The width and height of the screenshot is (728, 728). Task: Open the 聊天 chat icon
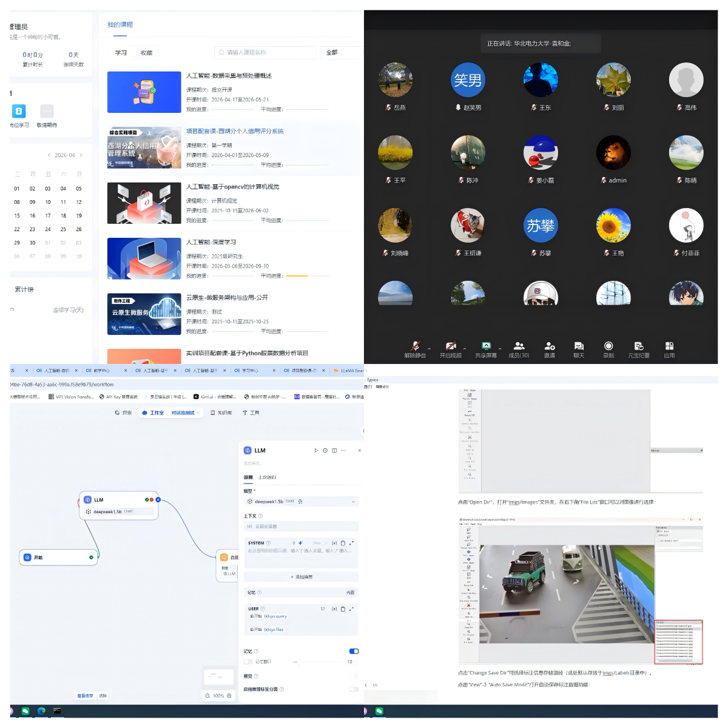[x=579, y=346]
